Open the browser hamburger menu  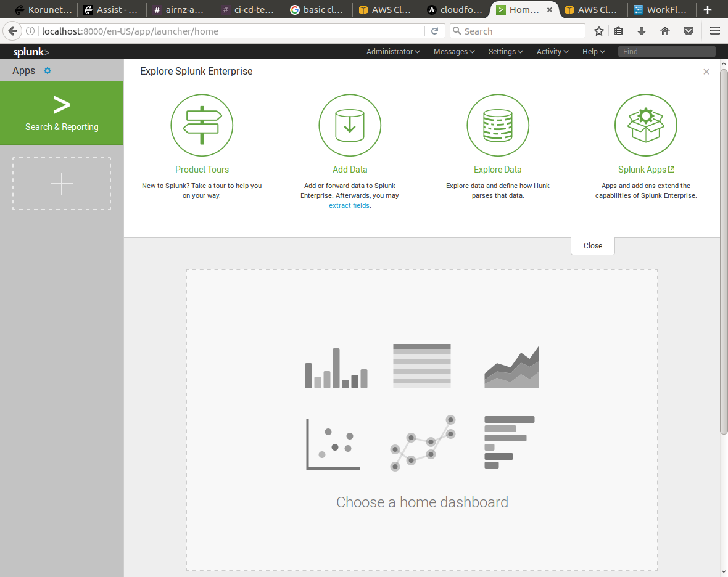[715, 31]
